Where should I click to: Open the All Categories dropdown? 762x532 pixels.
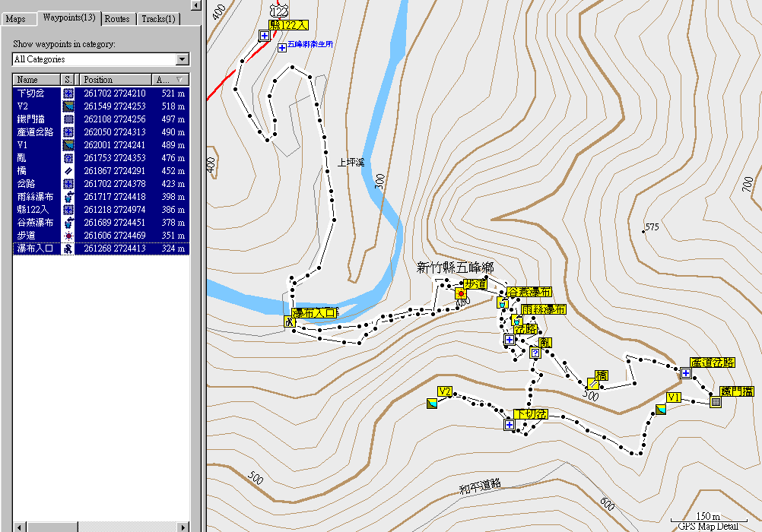[x=183, y=59]
